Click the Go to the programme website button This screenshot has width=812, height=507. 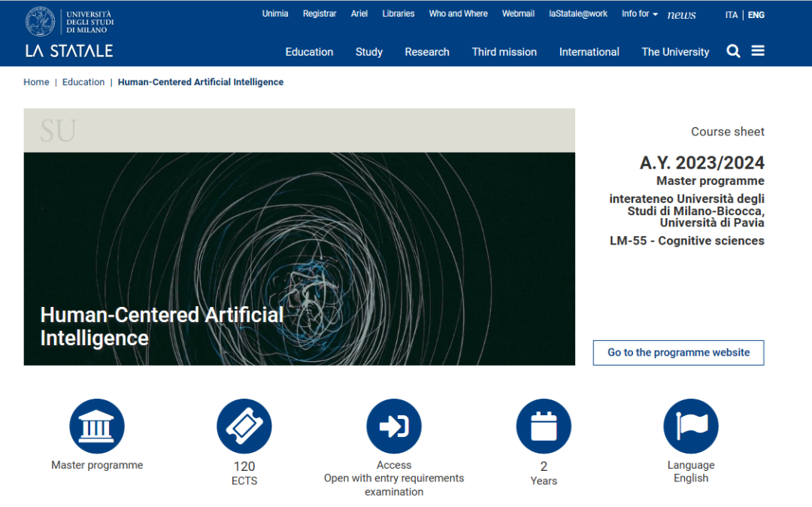pyautogui.click(x=678, y=353)
